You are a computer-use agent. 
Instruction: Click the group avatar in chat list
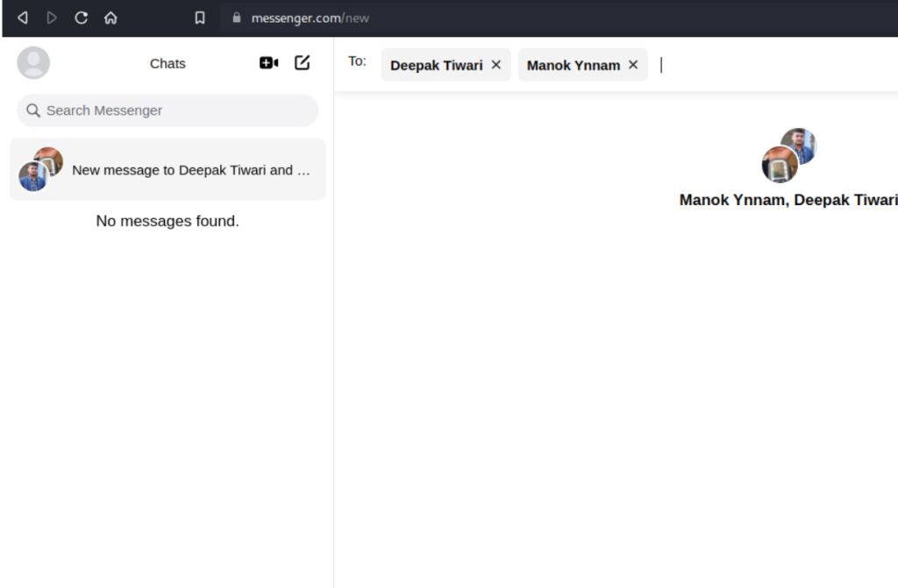point(40,169)
